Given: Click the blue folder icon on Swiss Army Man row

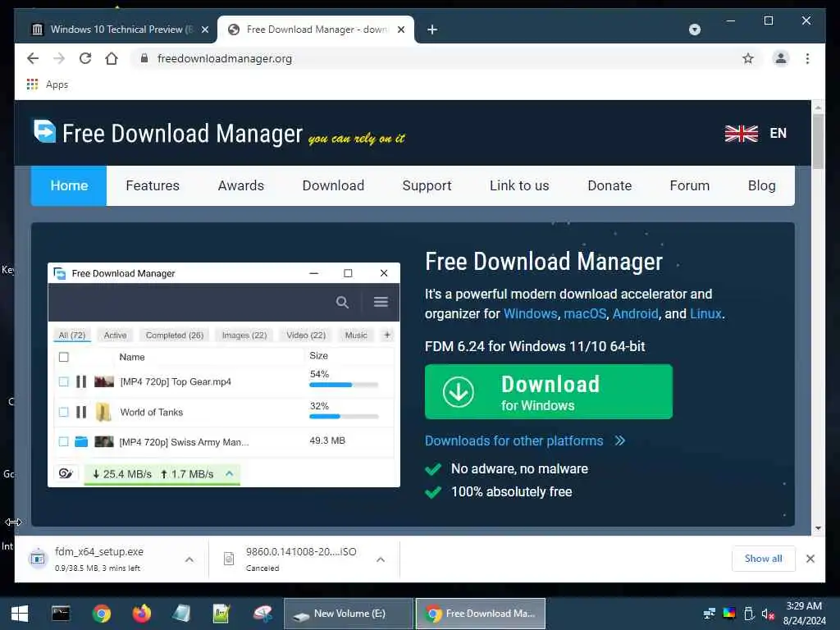Looking at the screenshot, I should click(81, 441).
